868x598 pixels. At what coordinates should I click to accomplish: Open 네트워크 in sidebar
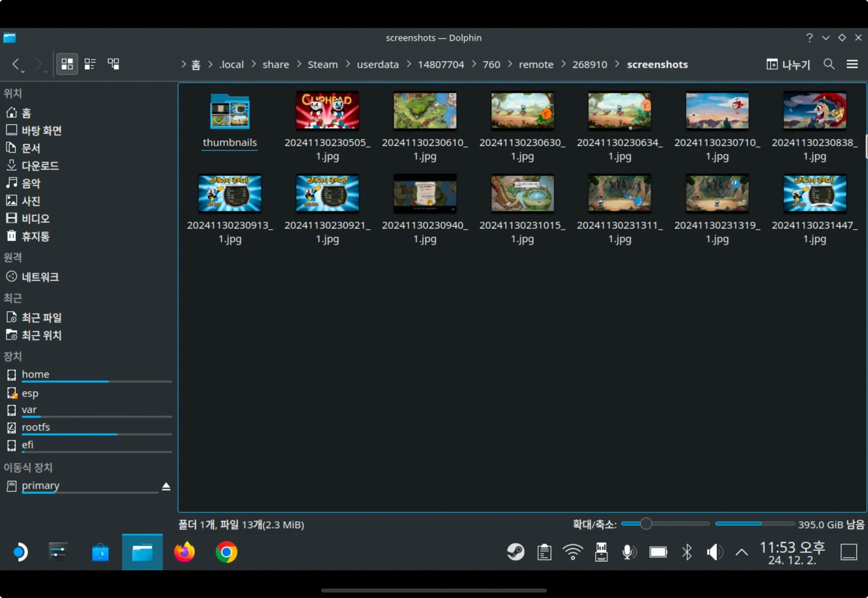pos(88,277)
